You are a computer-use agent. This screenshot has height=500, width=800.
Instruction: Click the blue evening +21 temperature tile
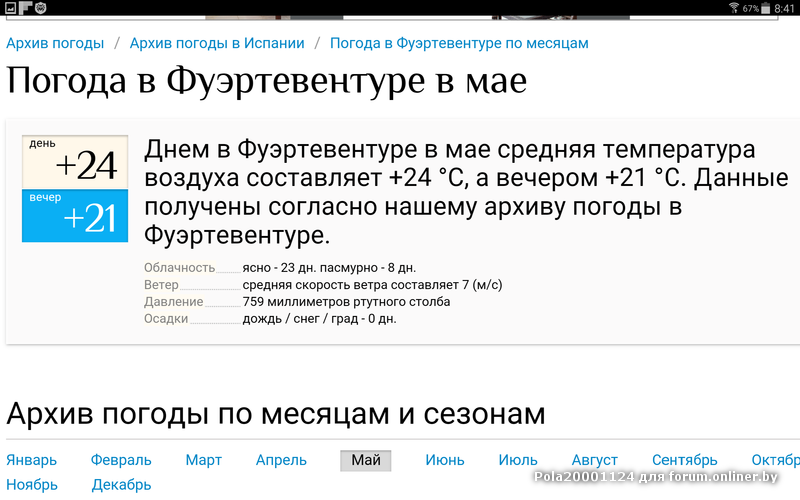click(75, 216)
